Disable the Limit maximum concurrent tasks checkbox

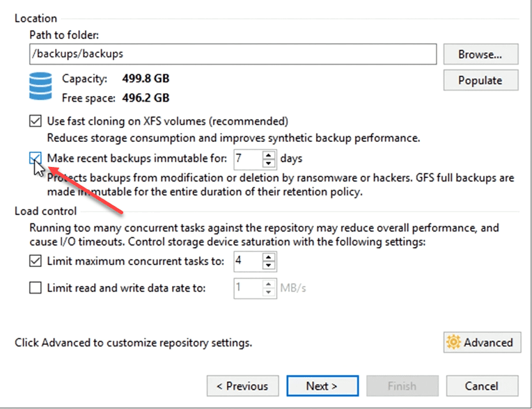36,262
